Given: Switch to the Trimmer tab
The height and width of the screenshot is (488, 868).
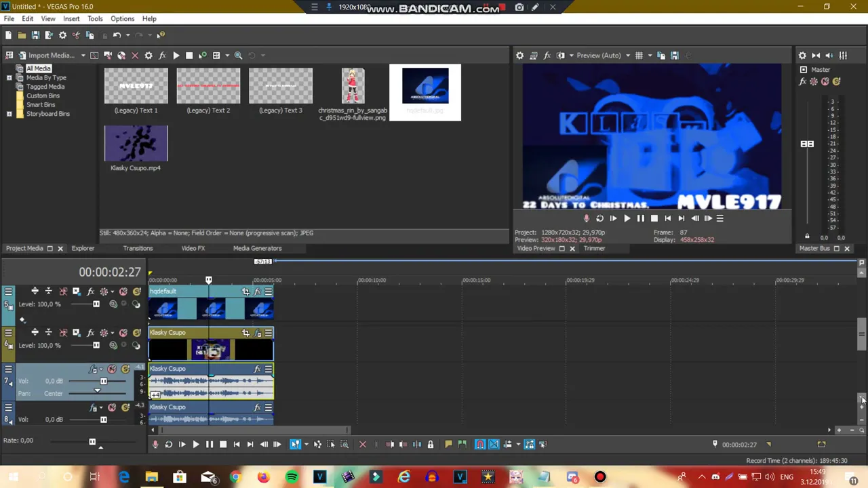Looking at the screenshot, I should (594, 248).
